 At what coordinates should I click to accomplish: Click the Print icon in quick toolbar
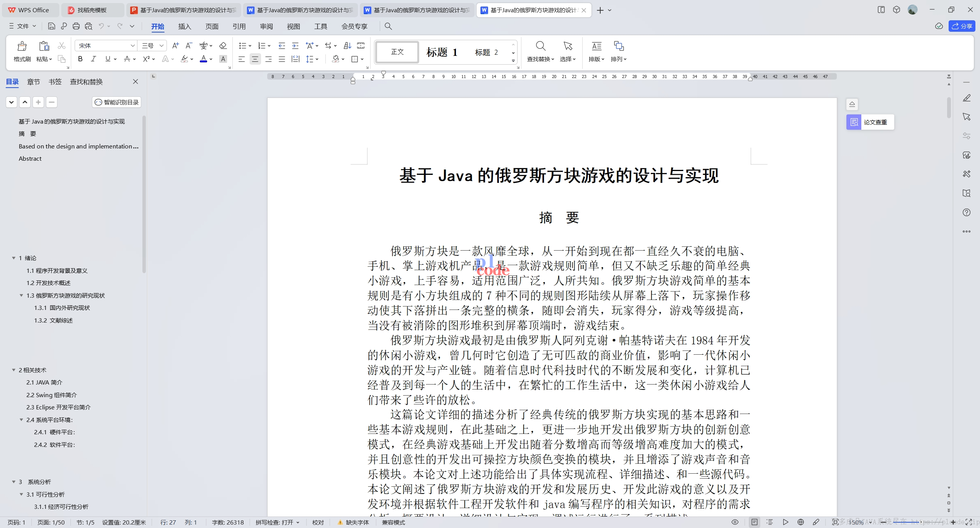click(x=76, y=26)
